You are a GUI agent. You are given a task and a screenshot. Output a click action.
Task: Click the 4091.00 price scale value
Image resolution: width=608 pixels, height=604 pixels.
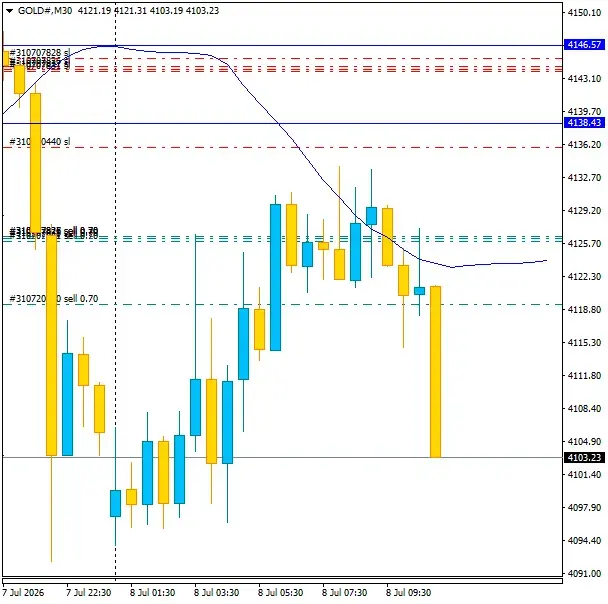(584, 573)
